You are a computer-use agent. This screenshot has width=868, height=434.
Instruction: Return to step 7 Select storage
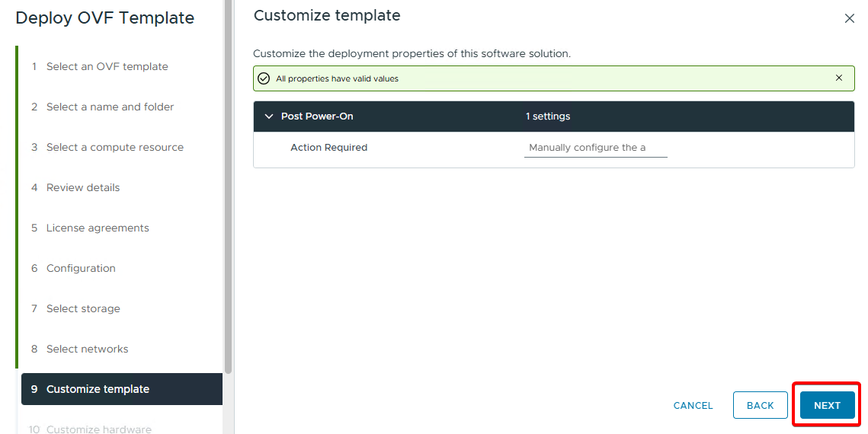(83, 309)
